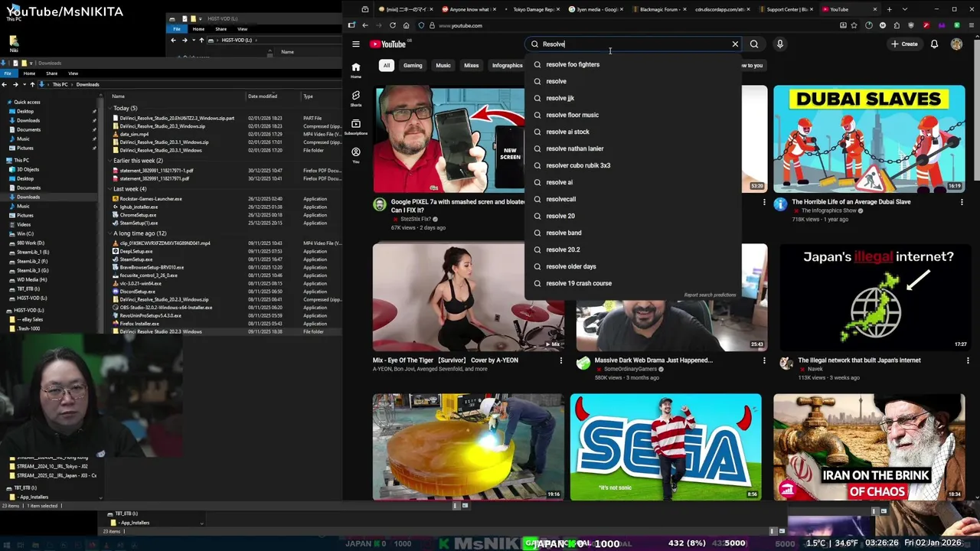Select the 'Mixes' filter chip
This screenshot has width=980, height=551.
(x=472, y=66)
